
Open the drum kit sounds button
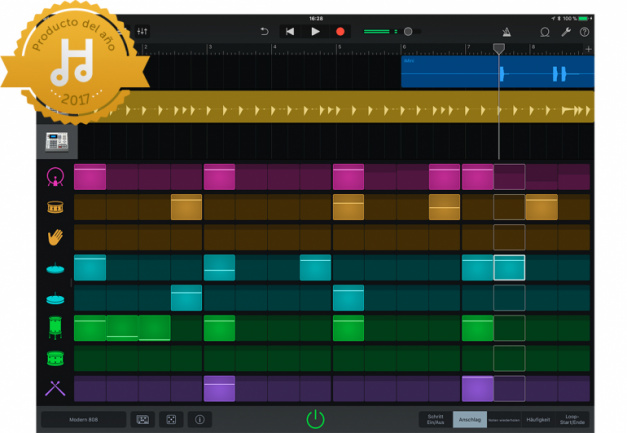click(x=143, y=419)
